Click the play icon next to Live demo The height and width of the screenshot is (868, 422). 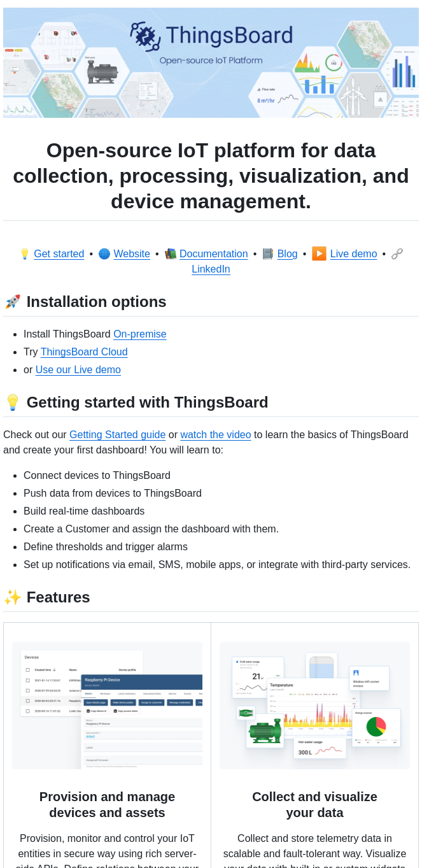click(319, 253)
